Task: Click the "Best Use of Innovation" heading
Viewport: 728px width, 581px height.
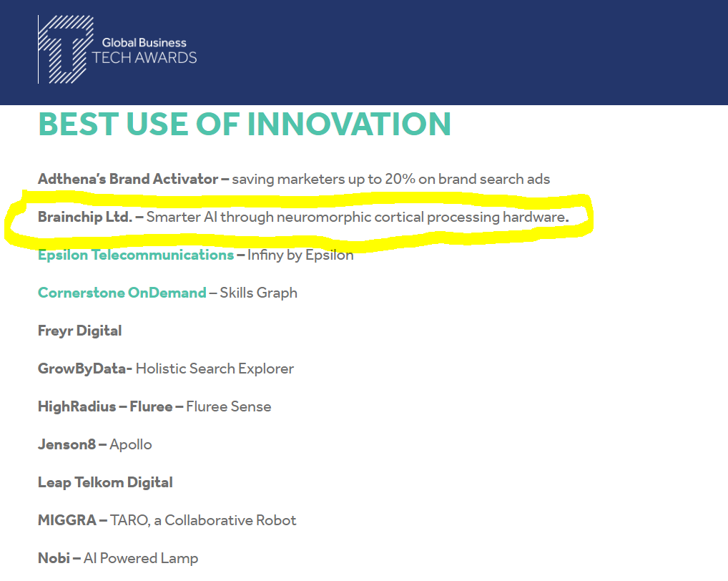Action: [245, 124]
